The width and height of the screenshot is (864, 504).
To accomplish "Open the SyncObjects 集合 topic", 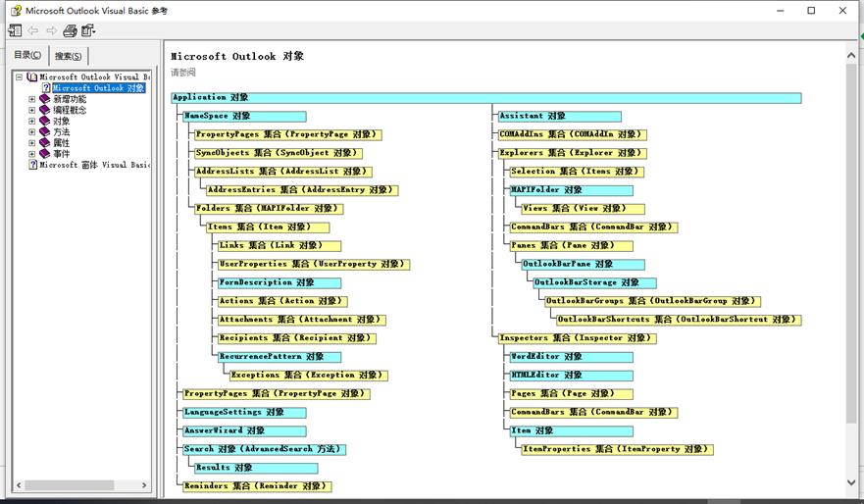I will coord(279,153).
